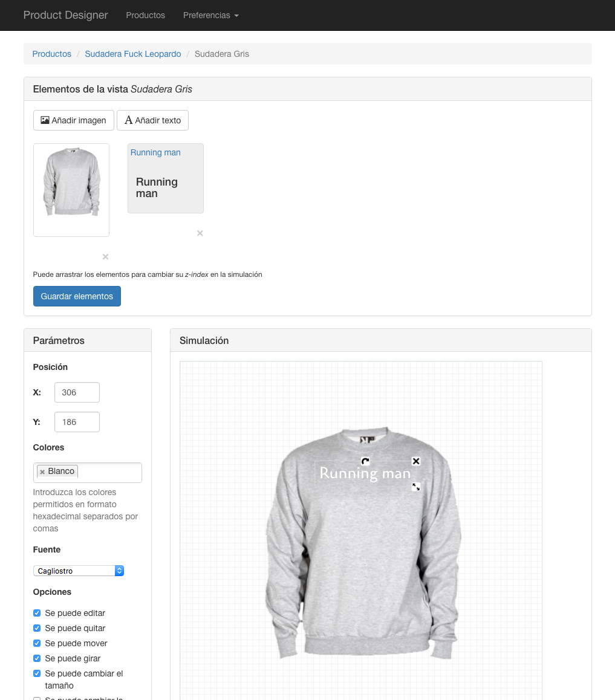Click the Guardar elementos button
The height and width of the screenshot is (700, 615).
click(x=77, y=296)
